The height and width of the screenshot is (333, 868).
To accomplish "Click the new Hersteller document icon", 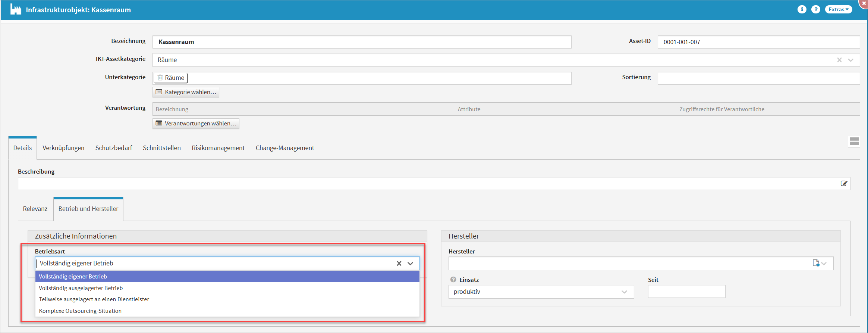I will click(x=816, y=263).
